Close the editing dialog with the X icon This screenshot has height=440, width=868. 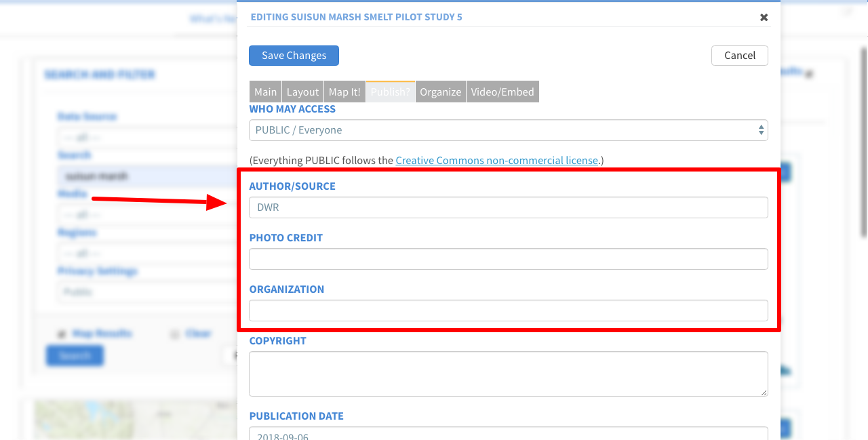(764, 18)
